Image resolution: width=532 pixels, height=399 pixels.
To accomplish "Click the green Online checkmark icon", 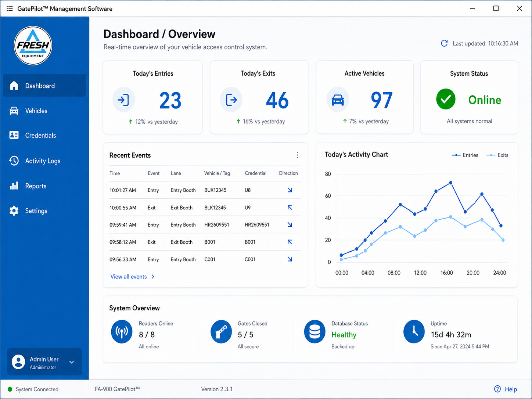I will (x=446, y=99).
